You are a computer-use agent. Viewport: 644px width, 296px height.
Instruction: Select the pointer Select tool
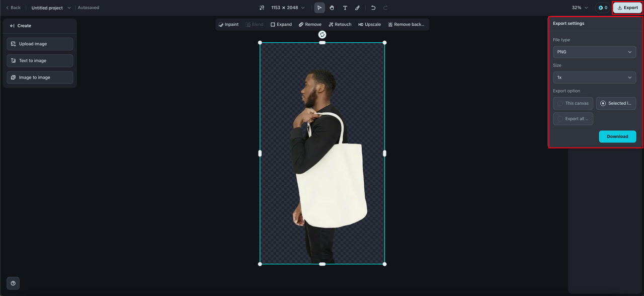[x=319, y=8]
